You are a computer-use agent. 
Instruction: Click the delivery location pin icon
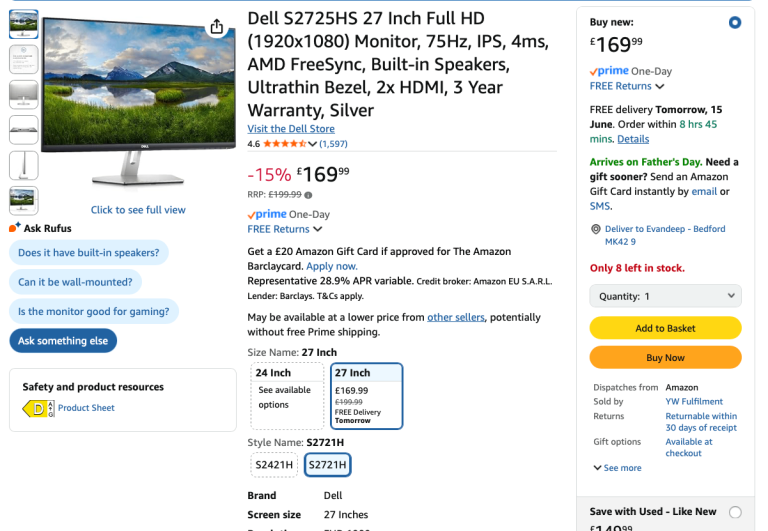point(596,229)
